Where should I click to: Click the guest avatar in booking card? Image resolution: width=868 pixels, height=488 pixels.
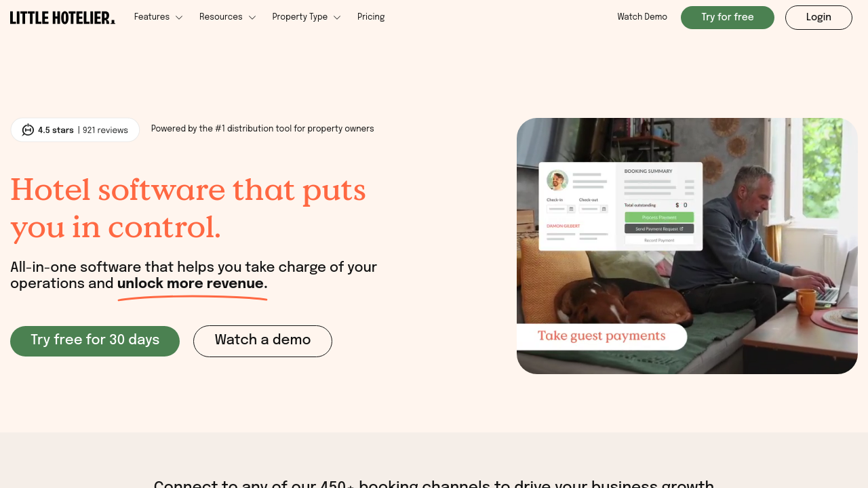coord(557,180)
